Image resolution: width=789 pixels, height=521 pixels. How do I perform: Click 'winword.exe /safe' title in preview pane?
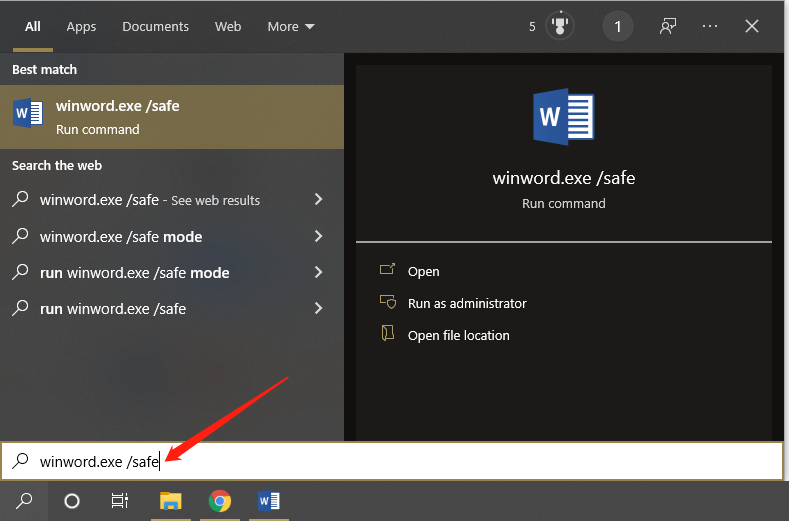[564, 178]
